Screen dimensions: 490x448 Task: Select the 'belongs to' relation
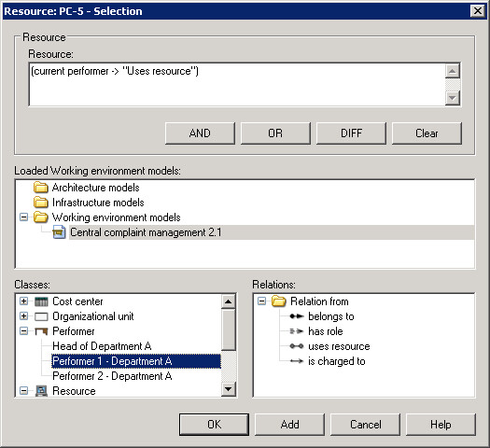coord(331,316)
